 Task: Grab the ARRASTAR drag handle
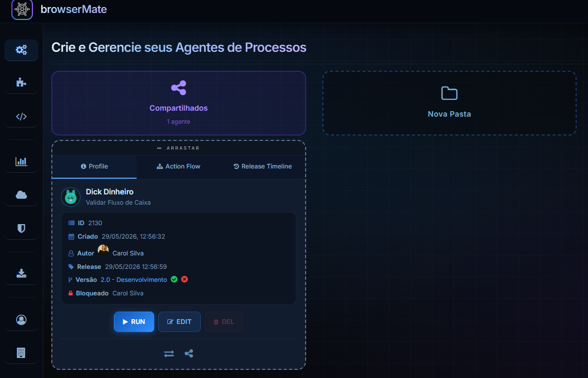click(x=179, y=148)
